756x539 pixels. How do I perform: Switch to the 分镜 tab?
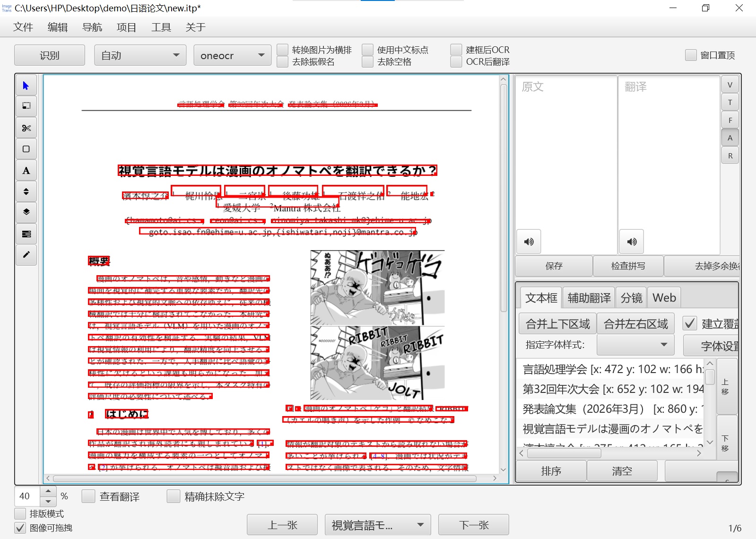click(631, 298)
